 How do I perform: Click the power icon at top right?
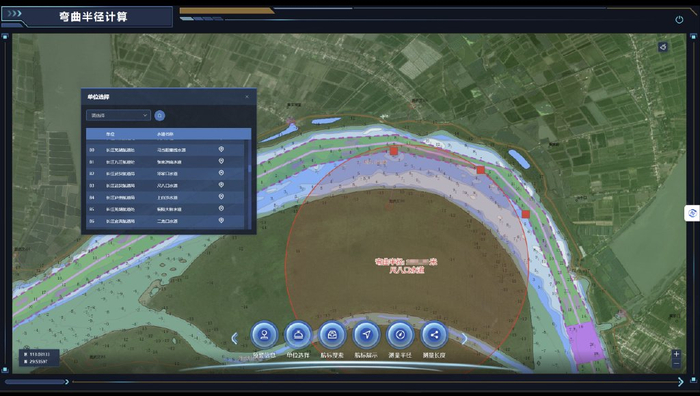tap(679, 20)
